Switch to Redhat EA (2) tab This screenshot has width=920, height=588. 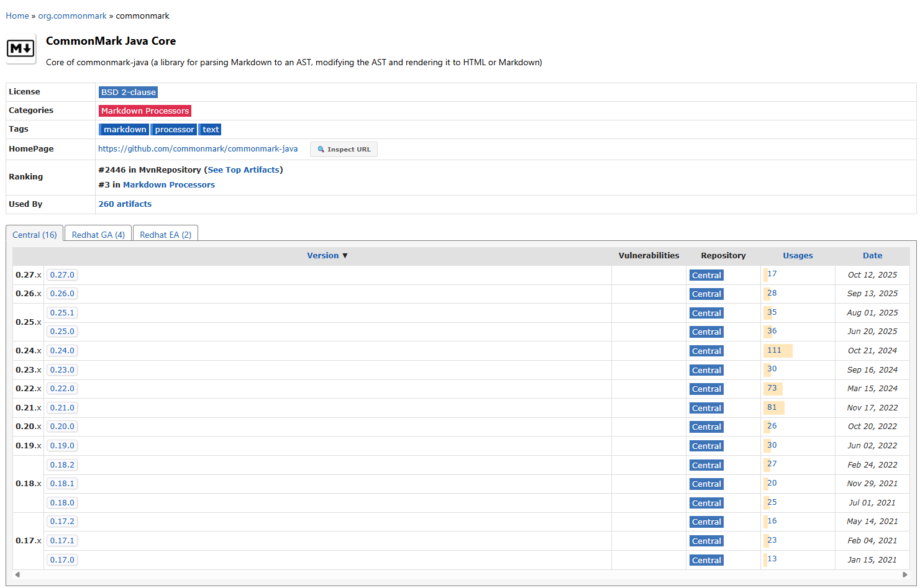coord(165,234)
